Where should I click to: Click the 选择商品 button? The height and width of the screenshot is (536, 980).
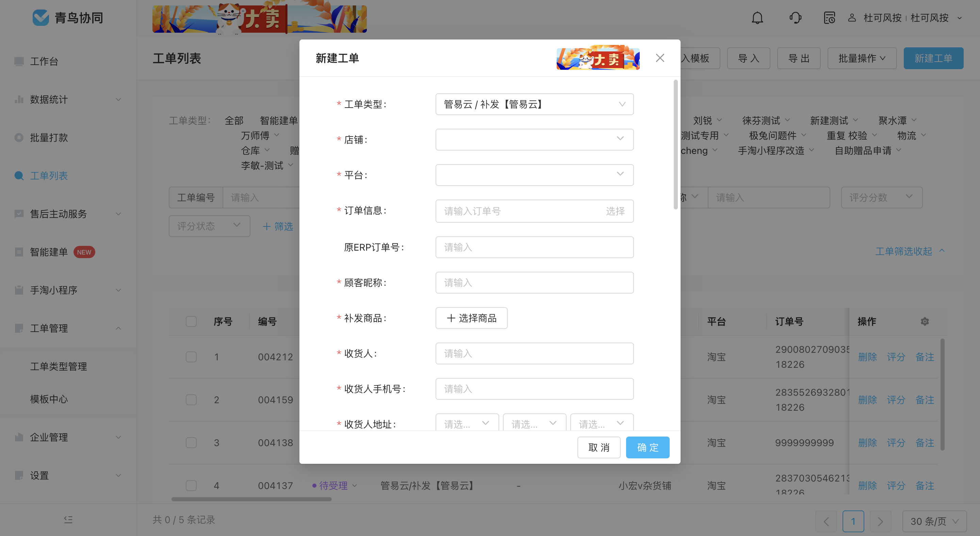tap(471, 318)
